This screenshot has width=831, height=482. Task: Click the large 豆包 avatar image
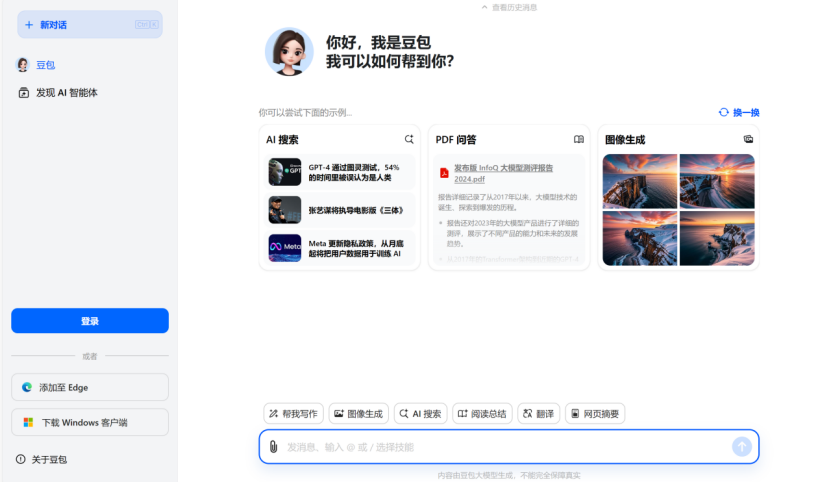(289, 51)
